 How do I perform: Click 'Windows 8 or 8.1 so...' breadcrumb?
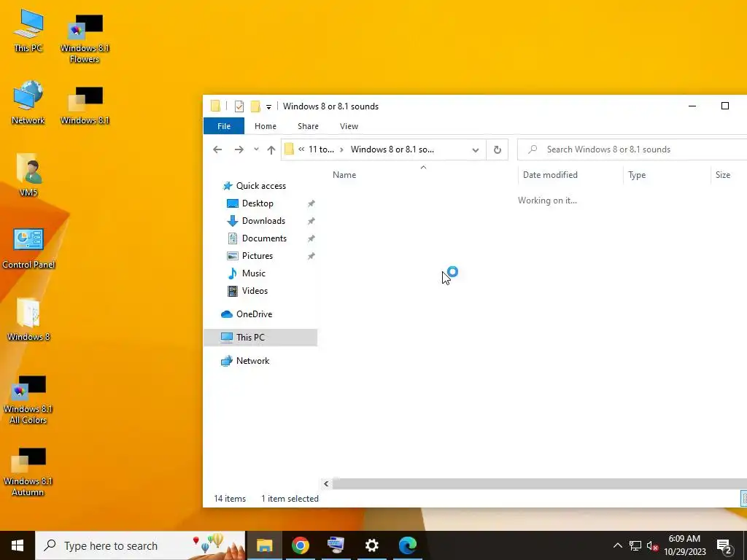[392, 149]
